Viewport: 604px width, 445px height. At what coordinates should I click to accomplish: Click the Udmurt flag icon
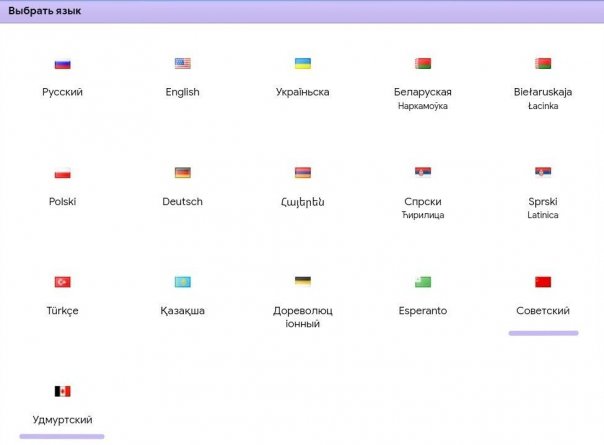(62, 391)
